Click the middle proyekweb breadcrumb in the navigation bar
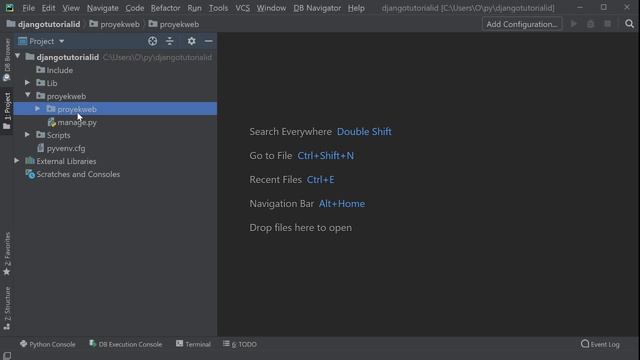Screen dimensions: 640x360 click(x=114, y=24)
